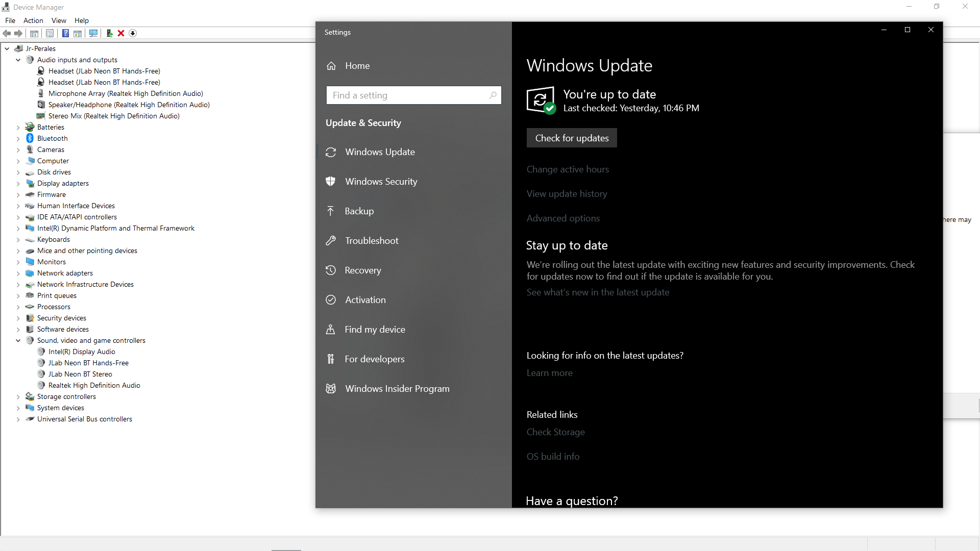The image size is (980, 551).
Task: Open the View menu in Device Manager
Action: pos(59,20)
